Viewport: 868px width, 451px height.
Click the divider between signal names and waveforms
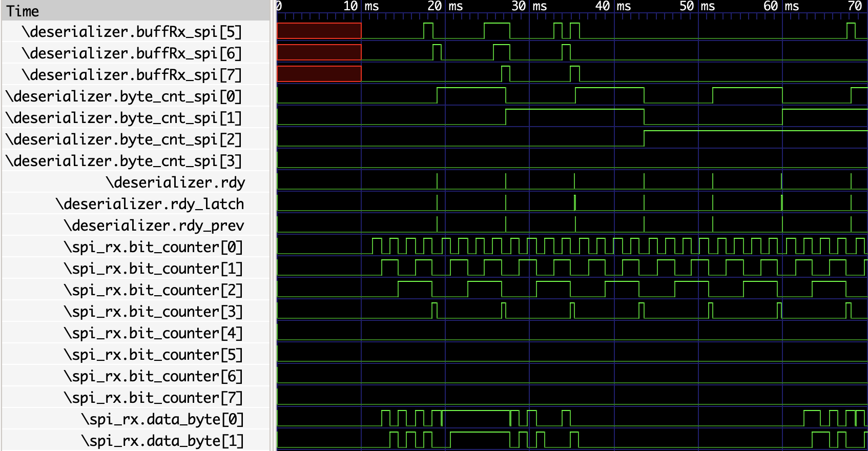pos(273,225)
